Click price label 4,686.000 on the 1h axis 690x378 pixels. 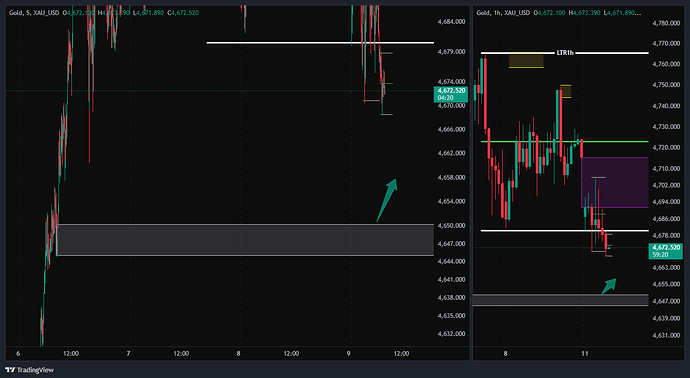point(666,218)
